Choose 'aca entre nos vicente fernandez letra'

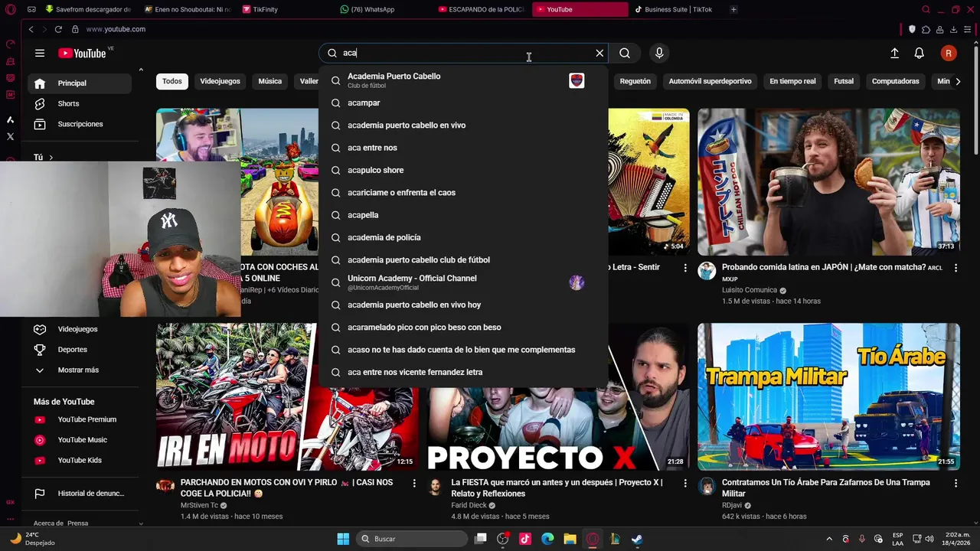(x=463, y=372)
